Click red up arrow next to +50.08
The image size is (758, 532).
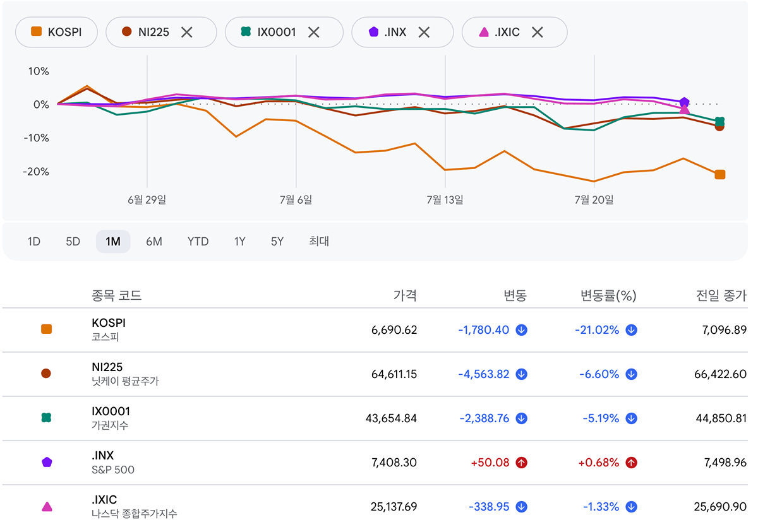click(521, 463)
